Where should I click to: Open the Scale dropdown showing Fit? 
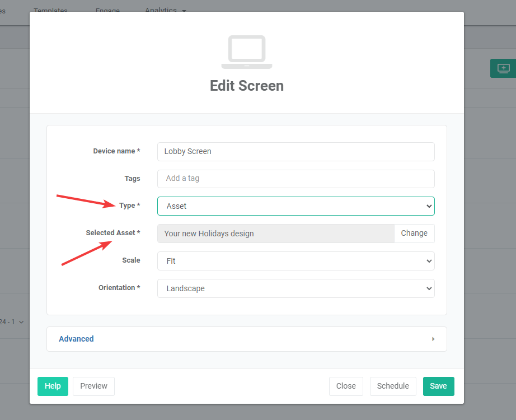click(295, 261)
